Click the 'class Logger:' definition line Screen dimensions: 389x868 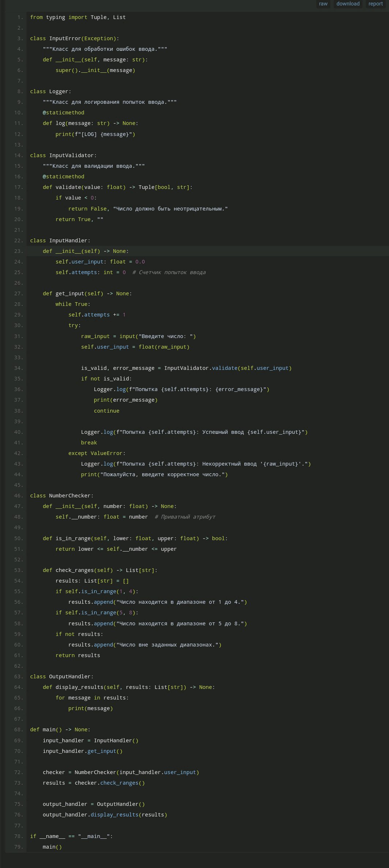[50, 91]
